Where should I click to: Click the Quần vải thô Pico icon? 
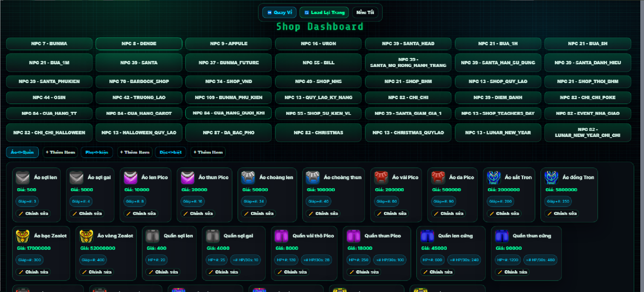(x=281, y=236)
